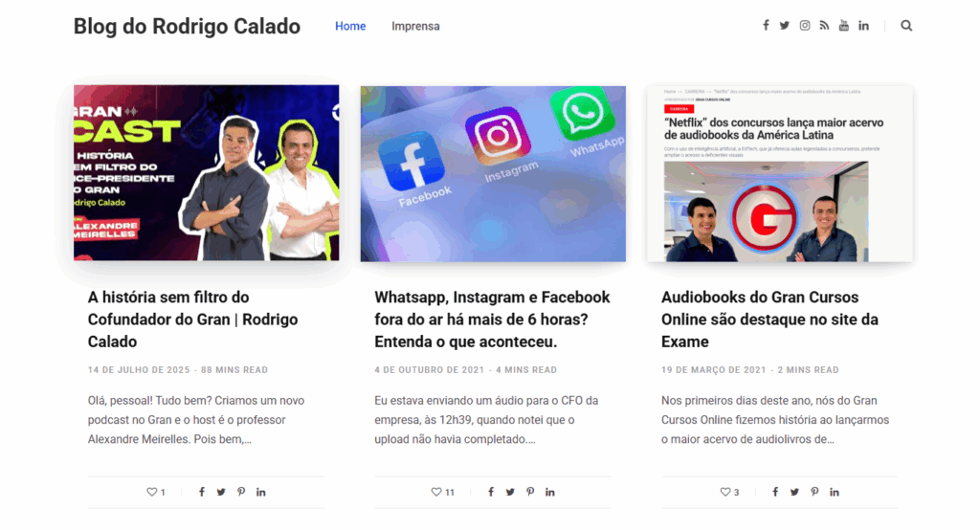980x530 pixels.
Task: Visit the header Twitter profile icon
Action: pyautogui.click(x=785, y=26)
